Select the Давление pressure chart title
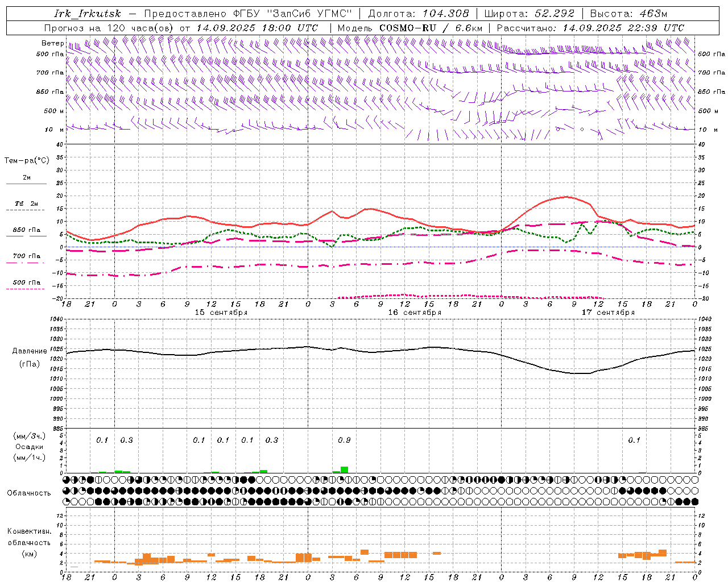Image resolution: width=728 pixels, height=582 pixels. 30,351
